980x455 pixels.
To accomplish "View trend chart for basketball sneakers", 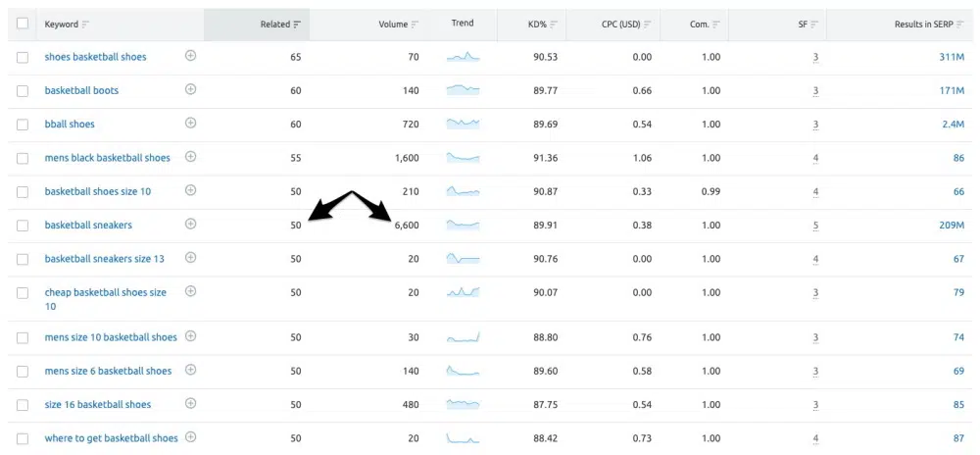I will point(464,225).
